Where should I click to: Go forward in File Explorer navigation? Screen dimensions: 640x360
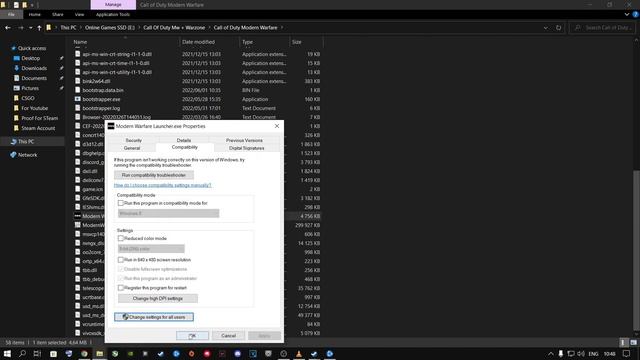click(x=20, y=28)
